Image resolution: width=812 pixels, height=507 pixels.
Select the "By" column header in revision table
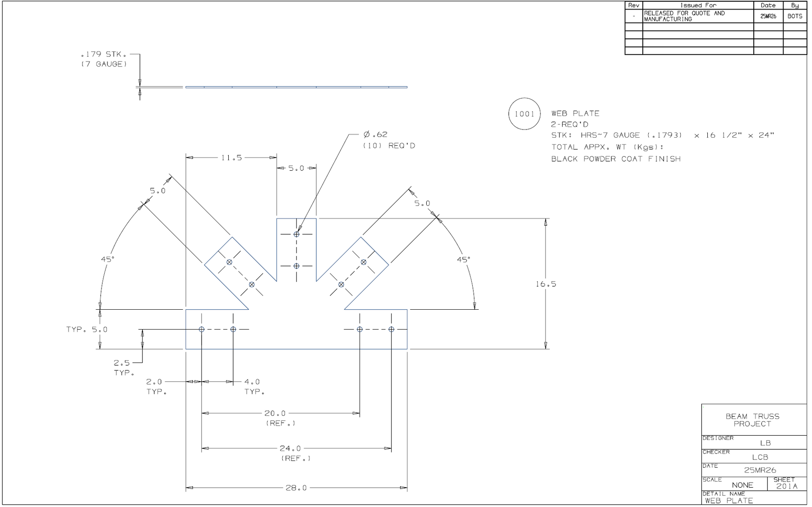point(795,5)
